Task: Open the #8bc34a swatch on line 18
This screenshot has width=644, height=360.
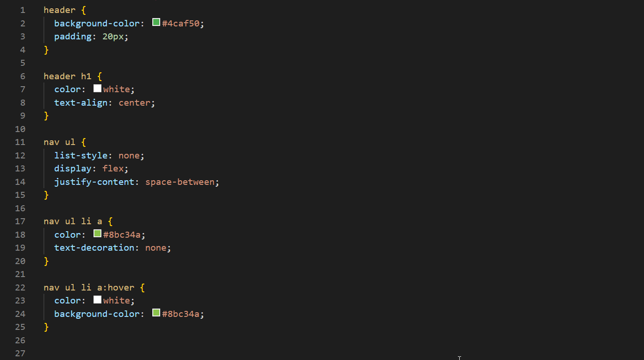Action: [97, 234]
